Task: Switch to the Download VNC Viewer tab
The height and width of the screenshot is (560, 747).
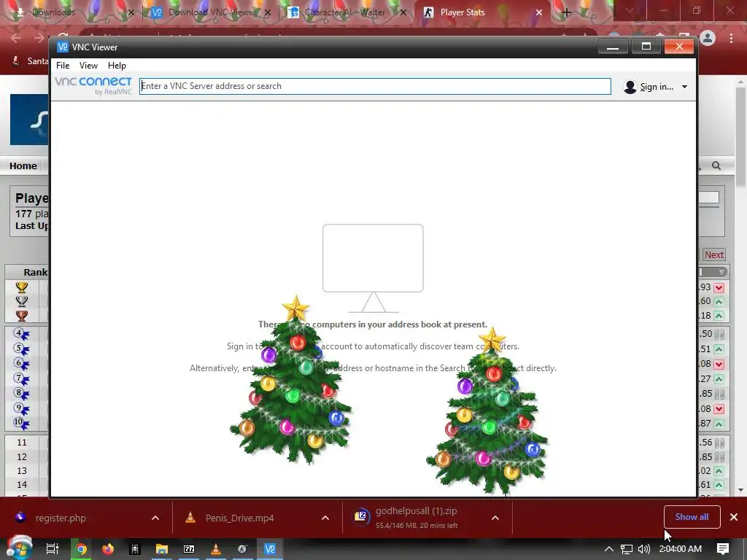Action: pyautogui.click(x=211, y=12)
